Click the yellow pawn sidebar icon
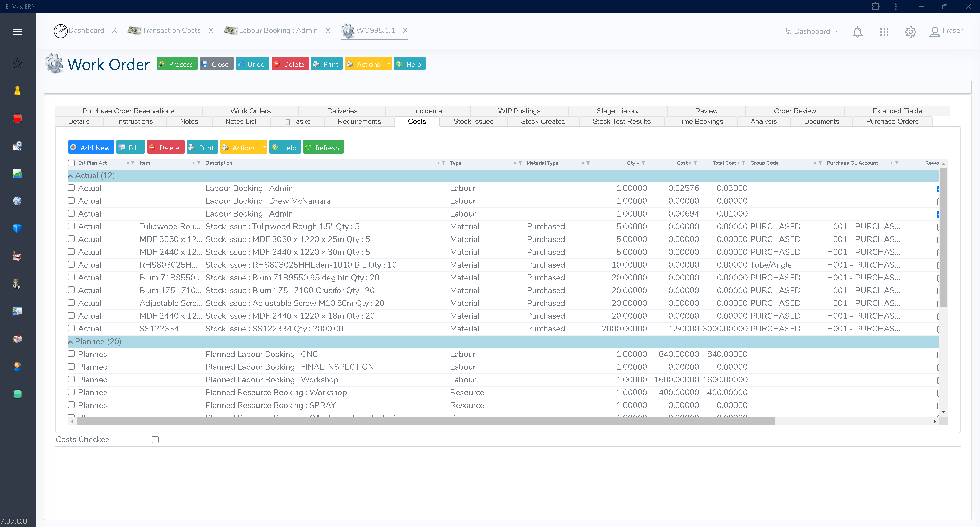Screen dimensions: 980x527 [17, 91]
